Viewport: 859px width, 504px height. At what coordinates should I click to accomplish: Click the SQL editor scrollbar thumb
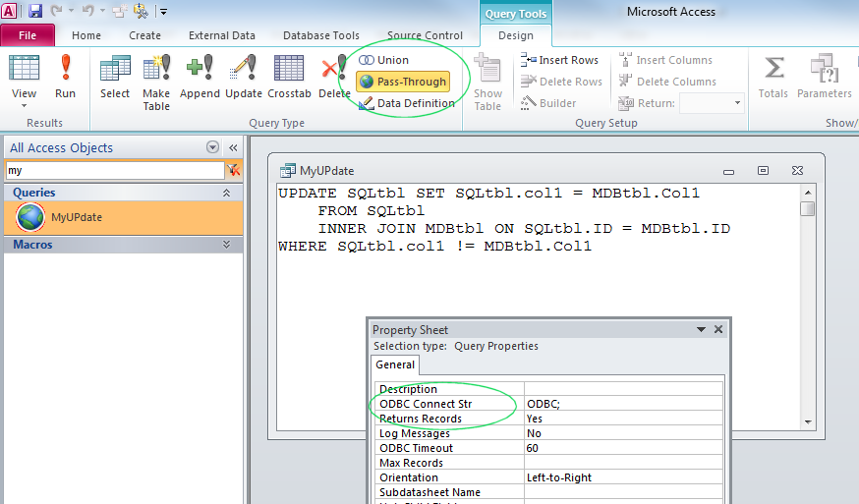click(x=808, y=208)
